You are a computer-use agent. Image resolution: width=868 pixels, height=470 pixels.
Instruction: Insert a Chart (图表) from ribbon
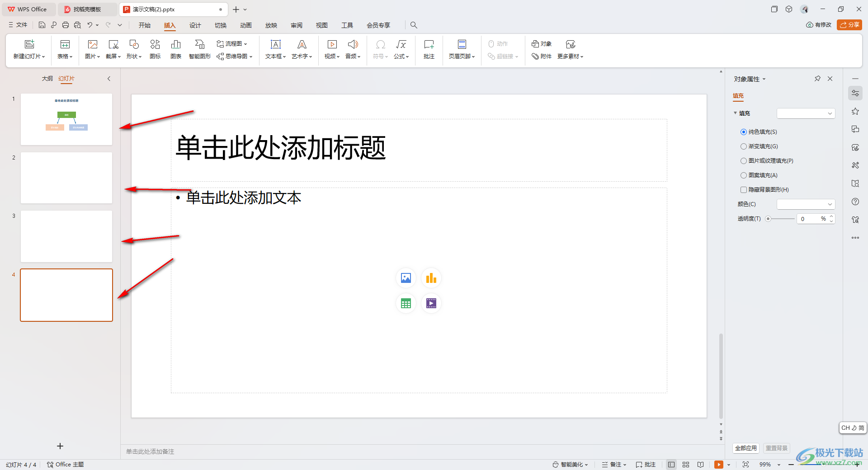(176, 49)
